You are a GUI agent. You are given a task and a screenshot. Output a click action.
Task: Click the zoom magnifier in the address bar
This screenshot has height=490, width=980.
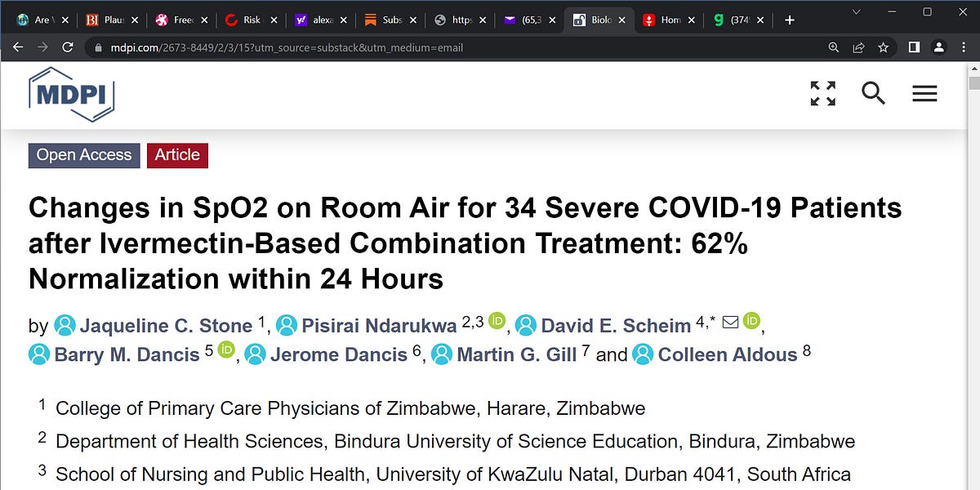point(834,47)
